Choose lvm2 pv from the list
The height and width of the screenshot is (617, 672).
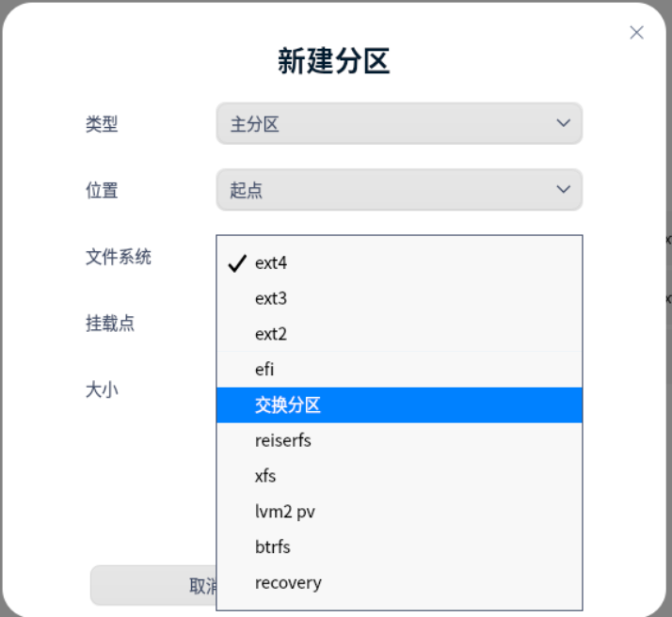(x=284, y=512)
